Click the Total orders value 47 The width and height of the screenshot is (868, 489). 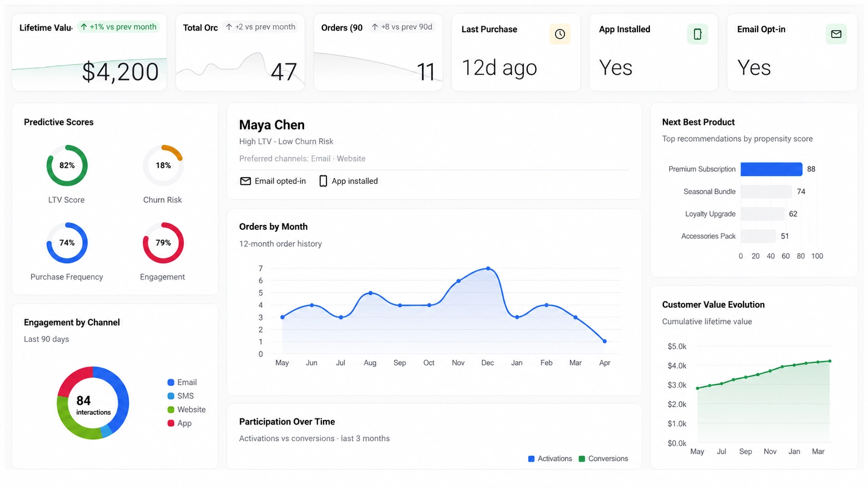click(283, 72)
